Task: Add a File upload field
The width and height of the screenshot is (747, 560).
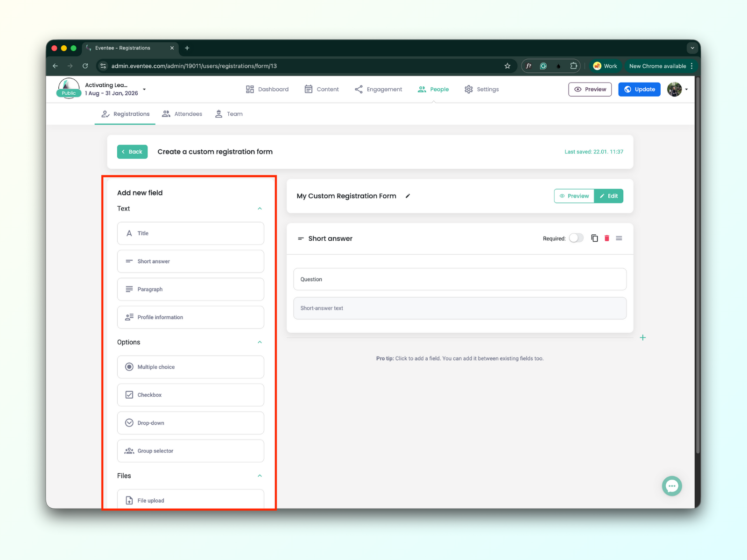Action: click(190, 500)
